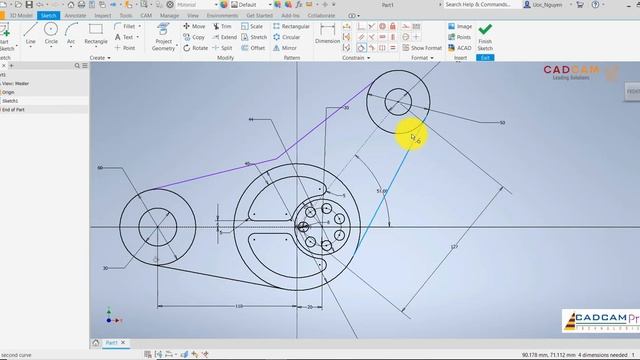Select the Point tool
Viewport: 640px width, 360px height.
(124, 48)
